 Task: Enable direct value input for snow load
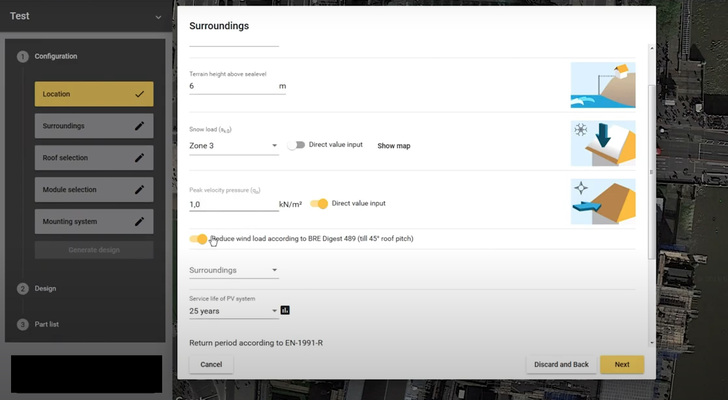[296, 145]
